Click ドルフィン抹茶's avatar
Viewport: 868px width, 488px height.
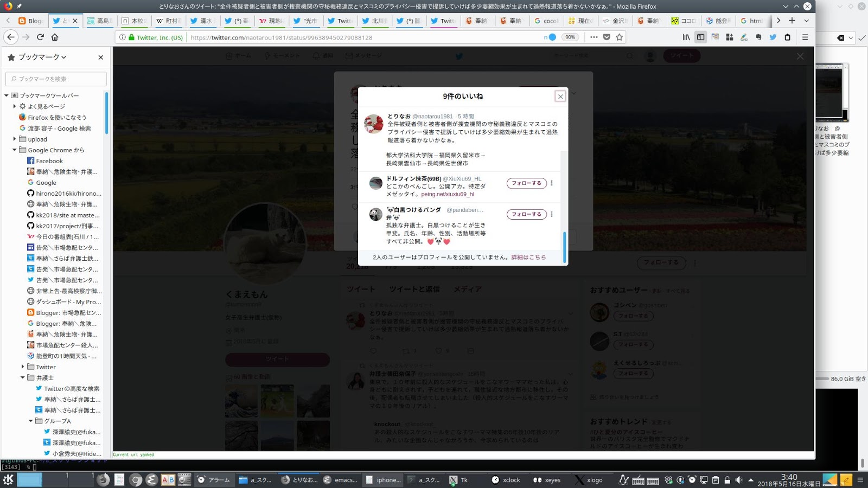(x=376, y=183)
